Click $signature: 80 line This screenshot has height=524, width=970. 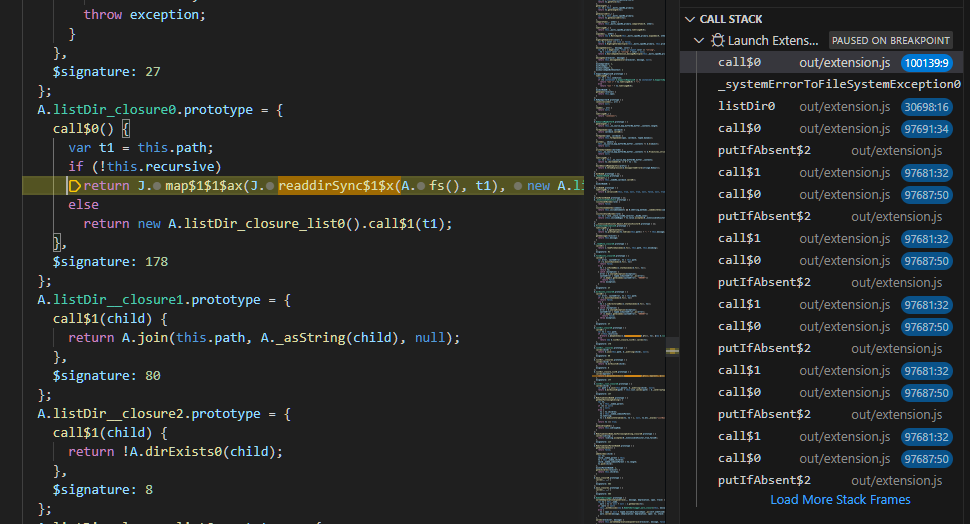106,376
